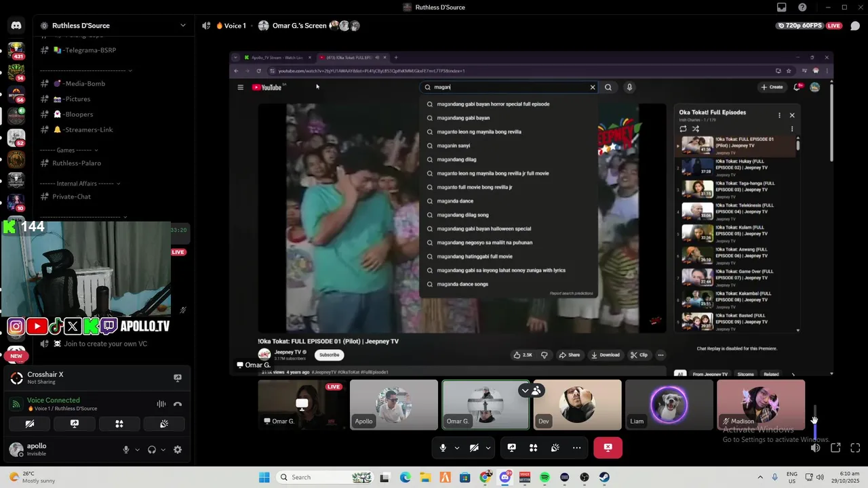Open soundboard button in voice panel
The width and height of the screenshot is (868, 488).
click(163, 424)
